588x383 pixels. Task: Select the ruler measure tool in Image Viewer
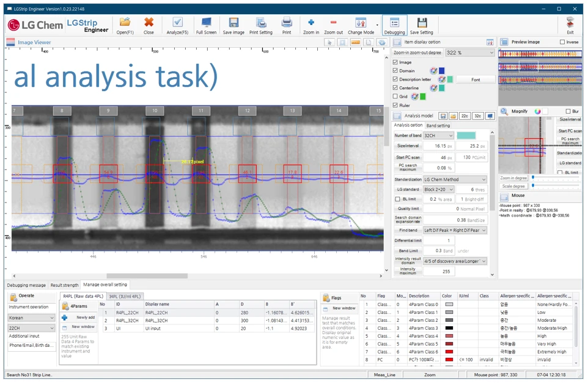356,42
